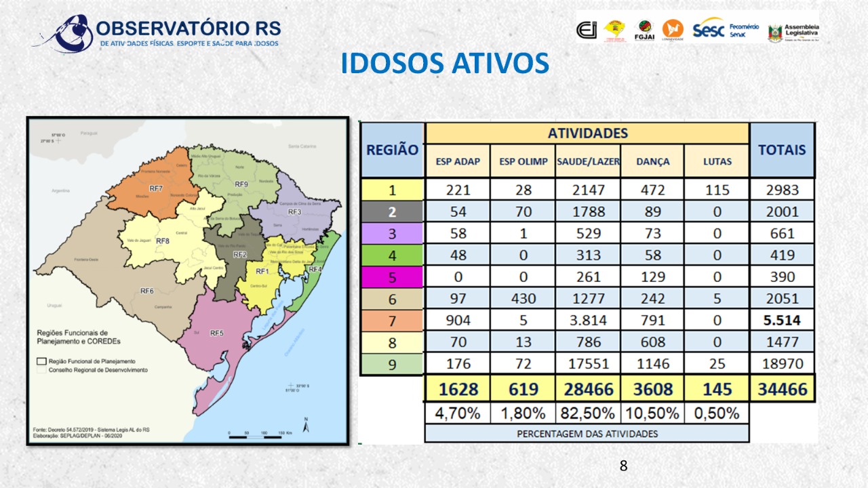This screenshot has width=868, height=488.
Task: Click the 904 cell in region 7 row
Action: pos(458,320)
